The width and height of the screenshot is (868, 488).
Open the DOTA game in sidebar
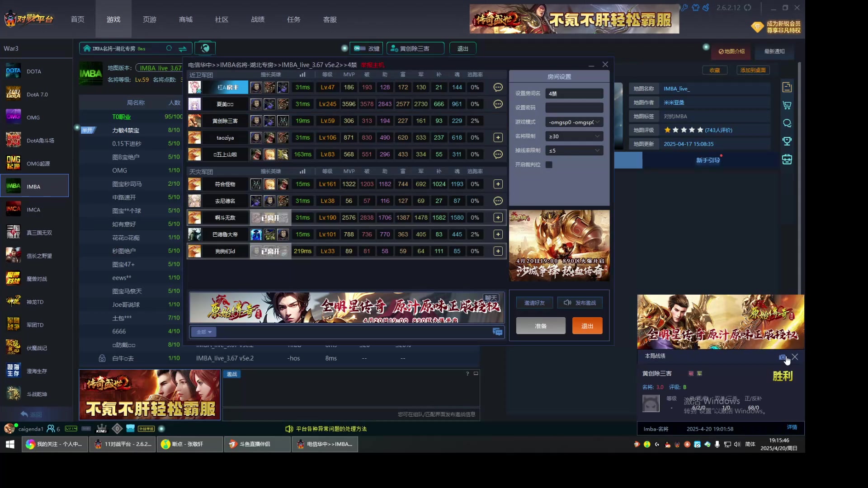pos(34,71)
